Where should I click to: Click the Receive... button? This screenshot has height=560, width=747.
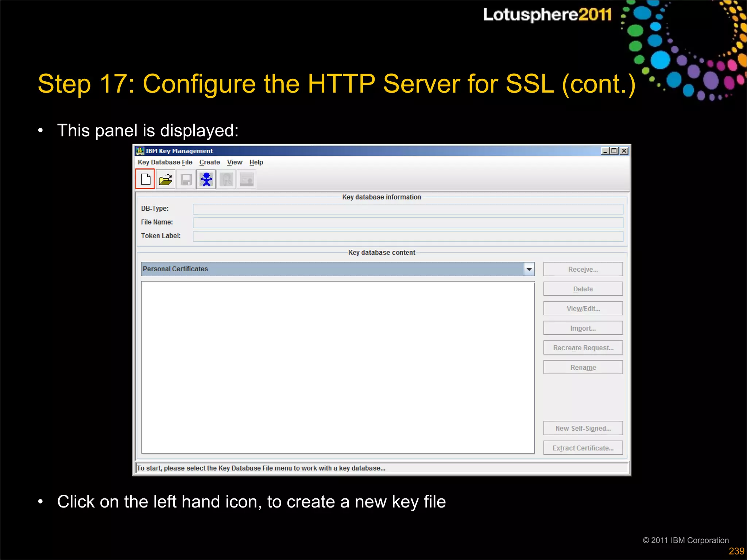coord(583,269)
